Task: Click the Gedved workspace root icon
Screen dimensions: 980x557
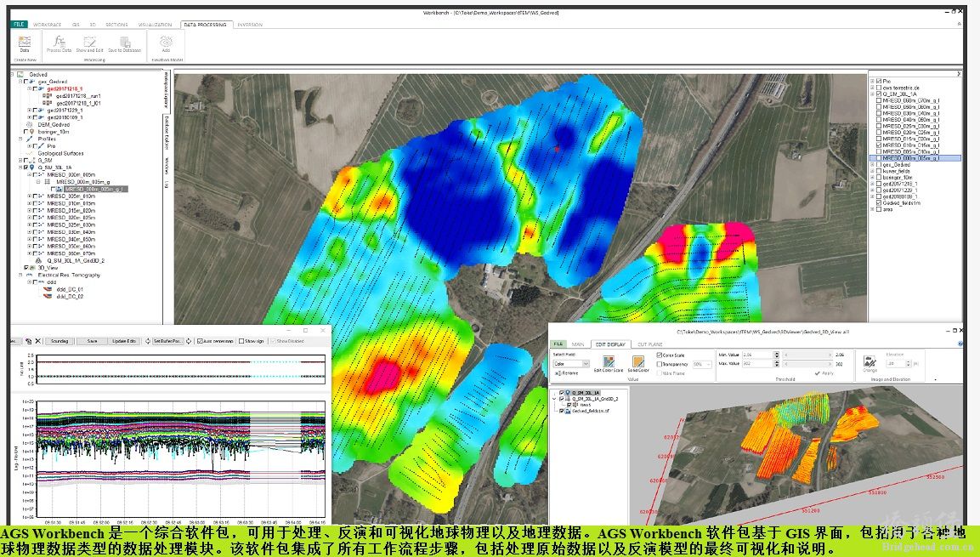Action: click(20, 74)
